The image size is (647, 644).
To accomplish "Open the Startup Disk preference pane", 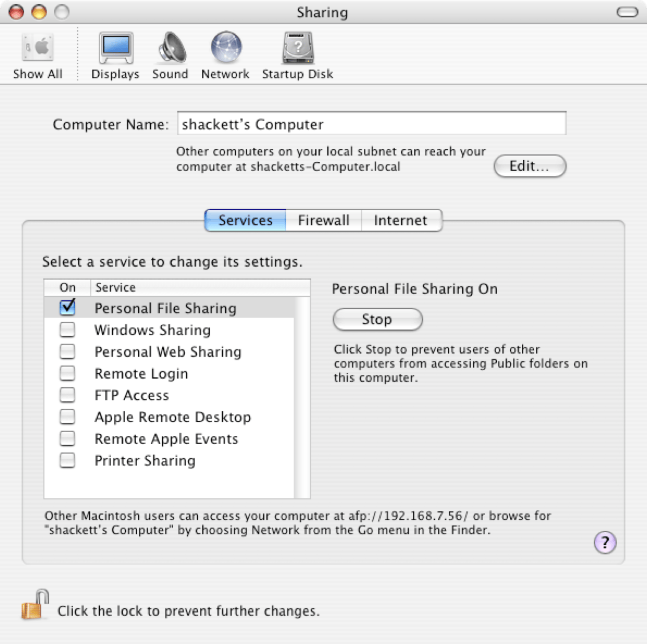I will click(297, 56).
